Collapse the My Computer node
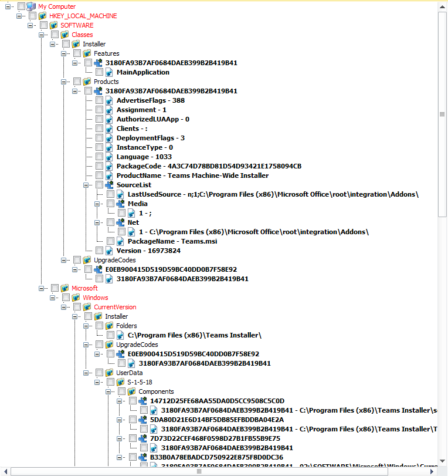The image size is (448, 476). [8, 6]
